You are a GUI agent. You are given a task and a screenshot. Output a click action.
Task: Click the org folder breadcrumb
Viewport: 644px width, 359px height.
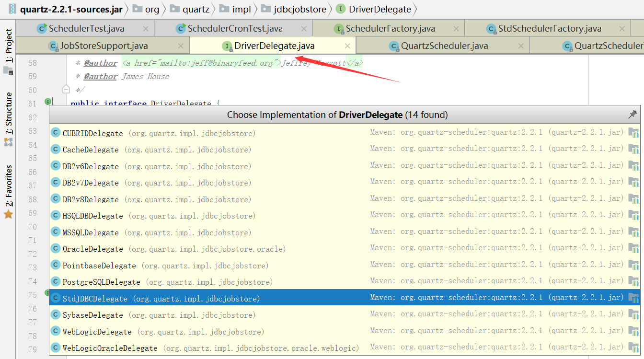click(x=146, y=9)
